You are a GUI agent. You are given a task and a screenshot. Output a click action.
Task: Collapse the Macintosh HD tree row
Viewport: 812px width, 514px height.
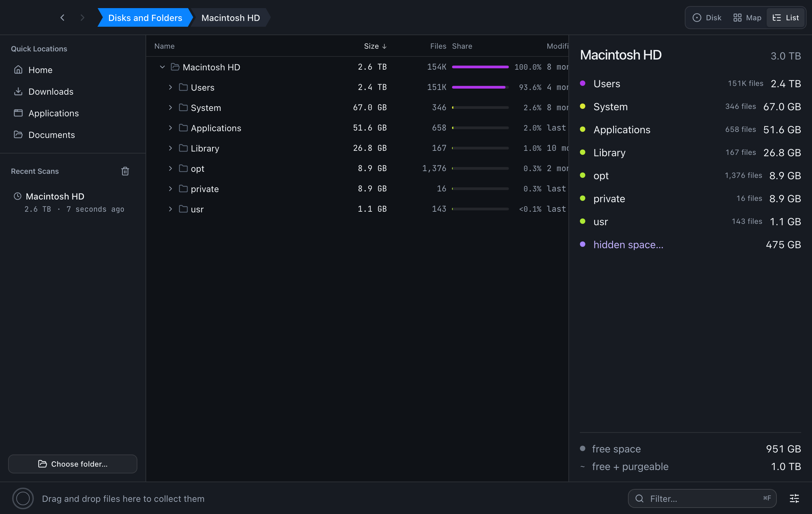click(x=162, y=67)
